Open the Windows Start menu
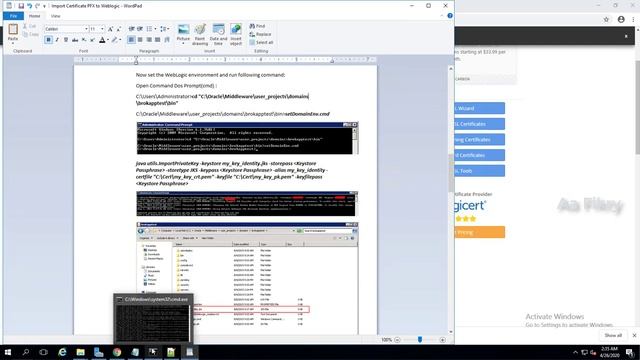 coord(8,352)
